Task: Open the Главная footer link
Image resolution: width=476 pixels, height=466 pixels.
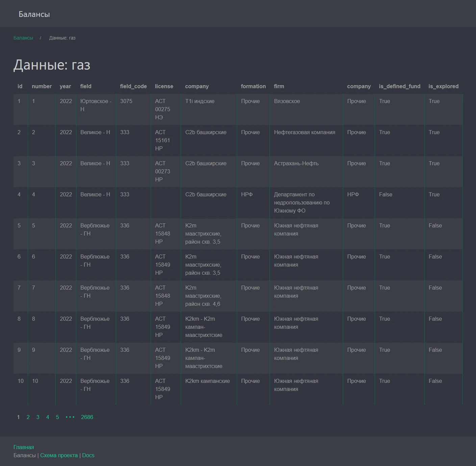Action: [x=24, y=447]
